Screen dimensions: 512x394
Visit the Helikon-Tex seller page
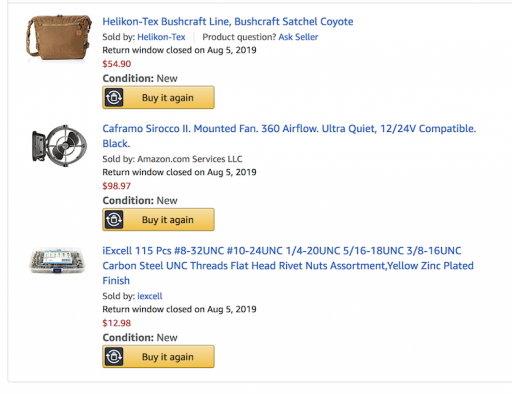pyautogui.click(x=161, y=37)
